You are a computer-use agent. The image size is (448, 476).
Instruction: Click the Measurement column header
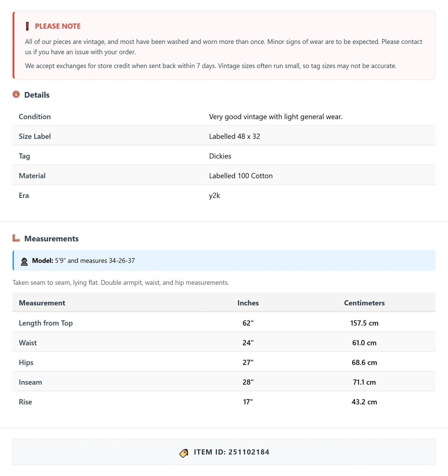(x=42, y=303)
